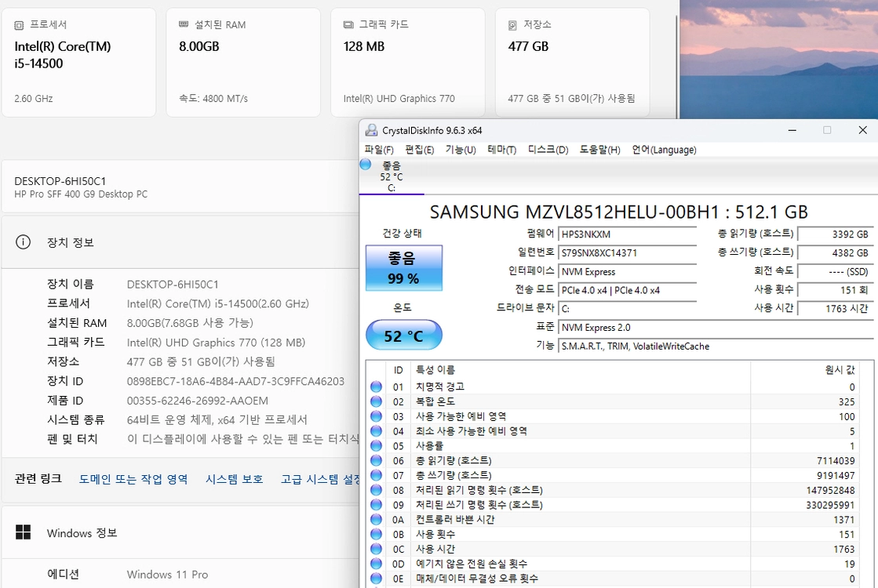Click the serial number field S79SNX8XC14371

[x=627, y=253]
